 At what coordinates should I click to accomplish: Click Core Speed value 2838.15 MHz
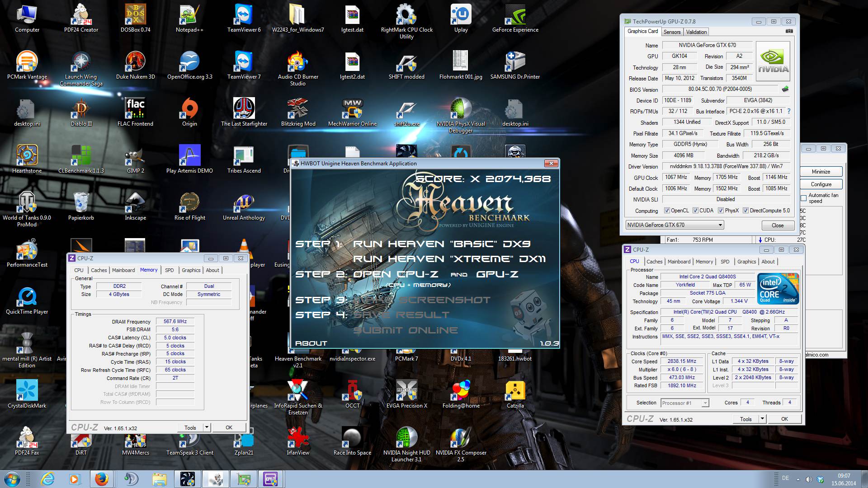(x=682, y=361)
